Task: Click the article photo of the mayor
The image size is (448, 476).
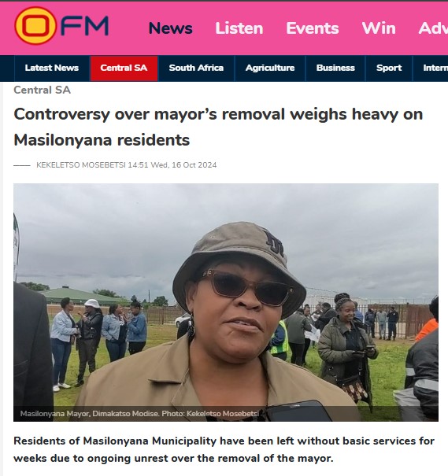Action: 226,302
